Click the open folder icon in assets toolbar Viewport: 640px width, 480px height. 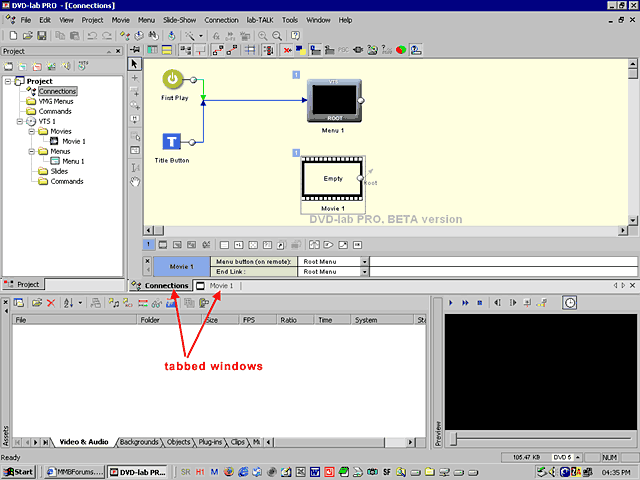tap(37, 303)
